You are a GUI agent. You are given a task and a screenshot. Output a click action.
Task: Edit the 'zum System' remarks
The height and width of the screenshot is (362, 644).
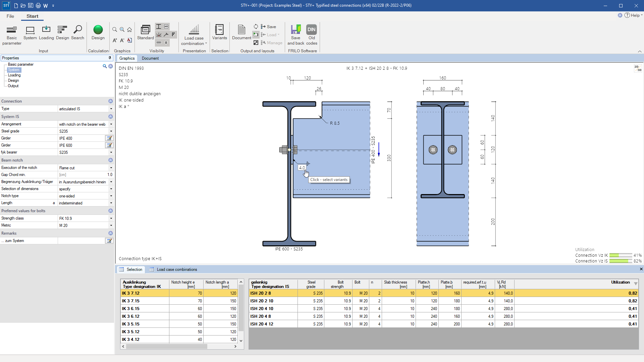[x=109, y=241]
